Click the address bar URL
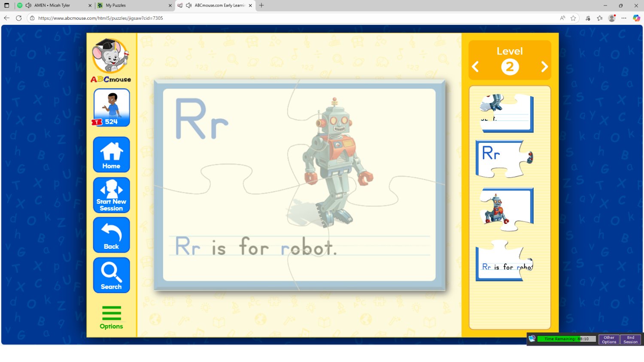Image resolution: width=644 pixels, height=362 pixels. point(100,18)
